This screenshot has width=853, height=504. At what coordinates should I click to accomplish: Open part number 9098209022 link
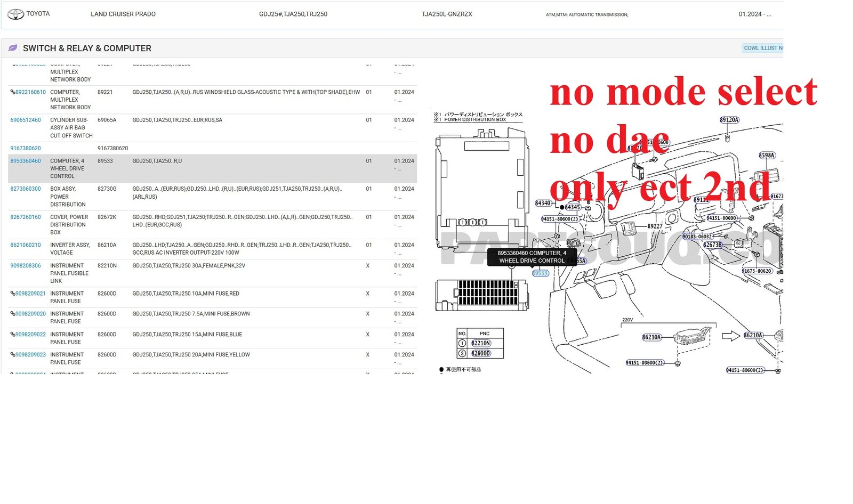coord(30,335)
